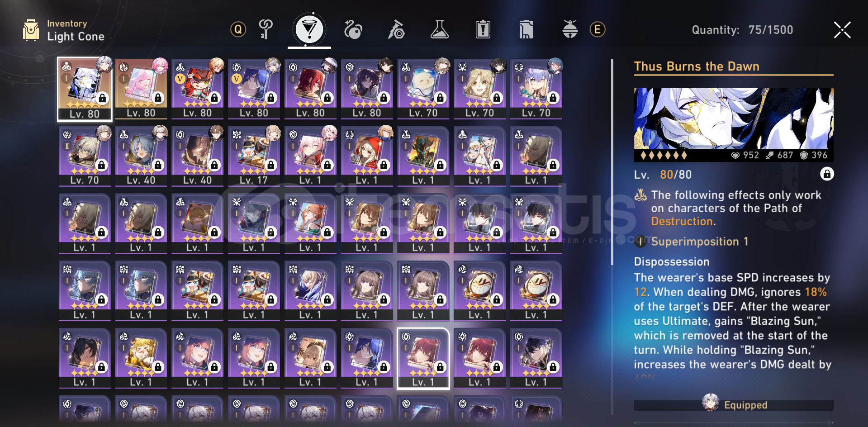Select the first Lv. 80 light cone thumbnail
The image size is (868, 427).
point(85,89)
